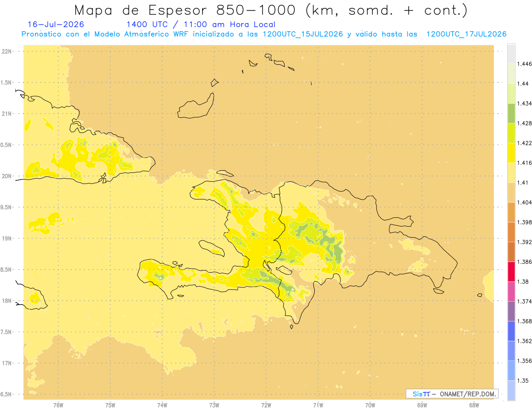
Task: Click the colorbar value '1.35'
Action: [523, 380]
